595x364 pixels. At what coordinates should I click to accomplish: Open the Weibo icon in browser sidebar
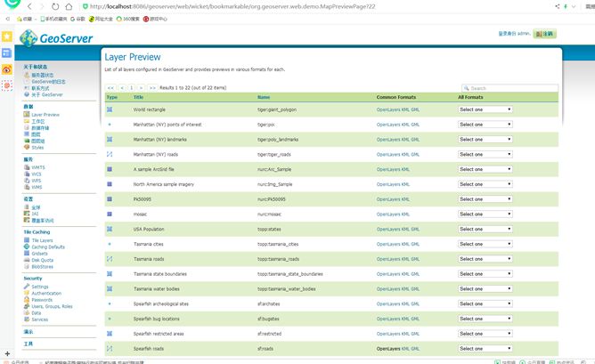coord(7,69)
